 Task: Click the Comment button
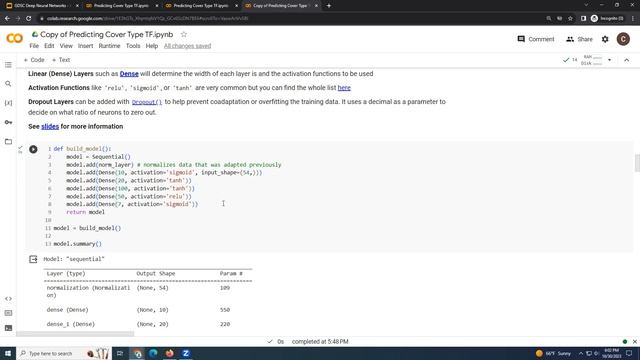pos(536,39)
